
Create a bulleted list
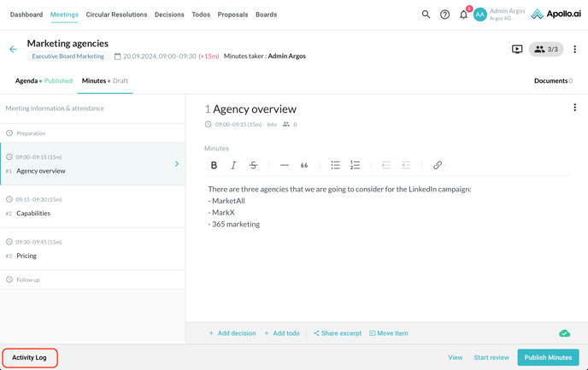pos(335,165)
